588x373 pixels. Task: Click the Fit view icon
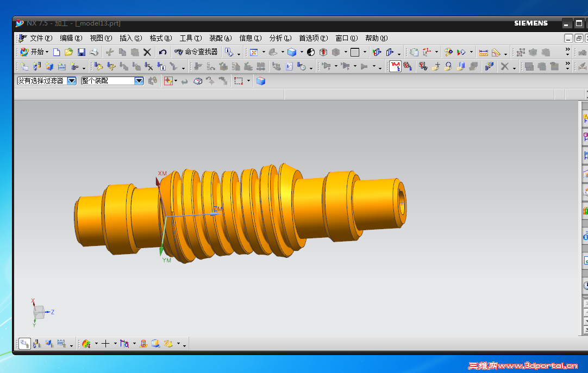(x=254, y=52)
